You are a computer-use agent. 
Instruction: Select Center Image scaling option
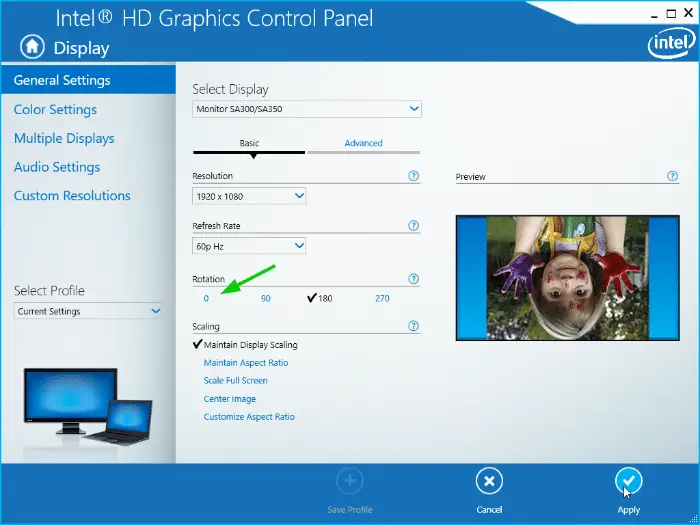tap(230, 399)
